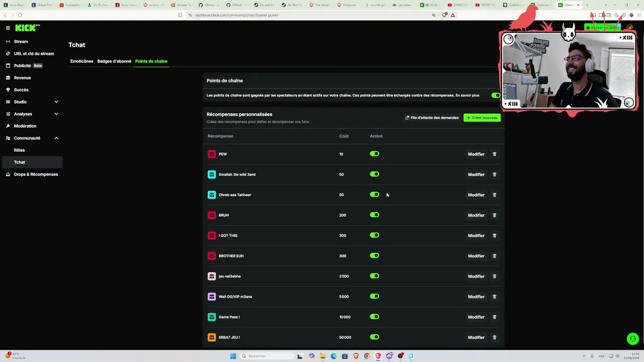Click the browser address bar URL
644x362 pixels.
click(236, 15)
